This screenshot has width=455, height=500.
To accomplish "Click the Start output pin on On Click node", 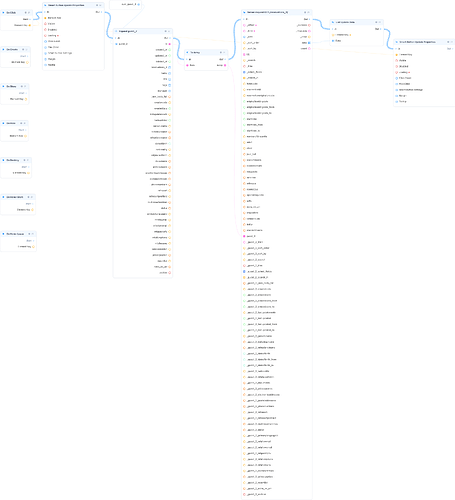I will [30, 19].
